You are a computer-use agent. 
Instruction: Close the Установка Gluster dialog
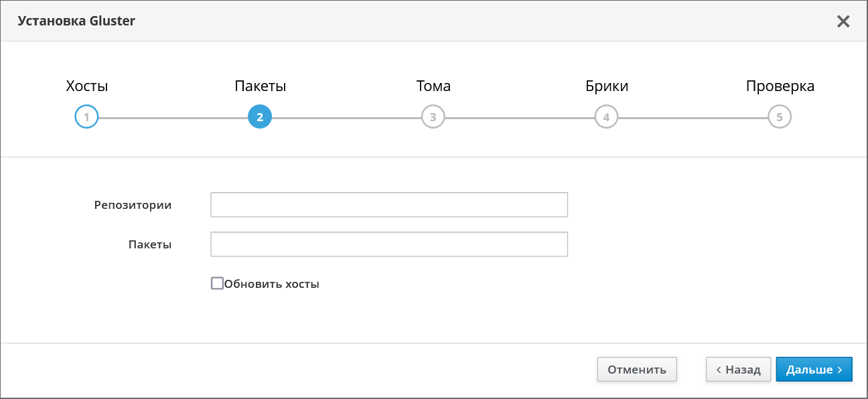pyautogui.click(x=843, y=21)
